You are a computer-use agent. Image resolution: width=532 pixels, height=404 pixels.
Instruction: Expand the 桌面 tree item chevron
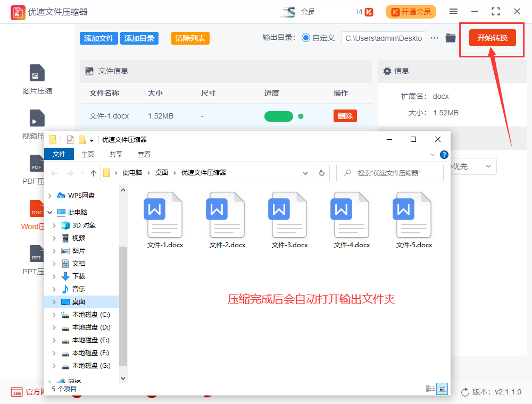[54, 301]
